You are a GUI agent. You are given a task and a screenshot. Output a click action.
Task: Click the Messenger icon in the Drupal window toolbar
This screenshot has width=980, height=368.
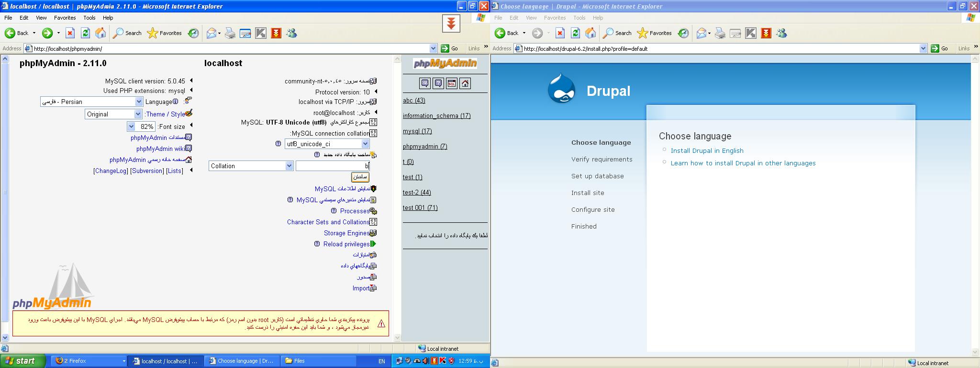(x=781, y=33)
